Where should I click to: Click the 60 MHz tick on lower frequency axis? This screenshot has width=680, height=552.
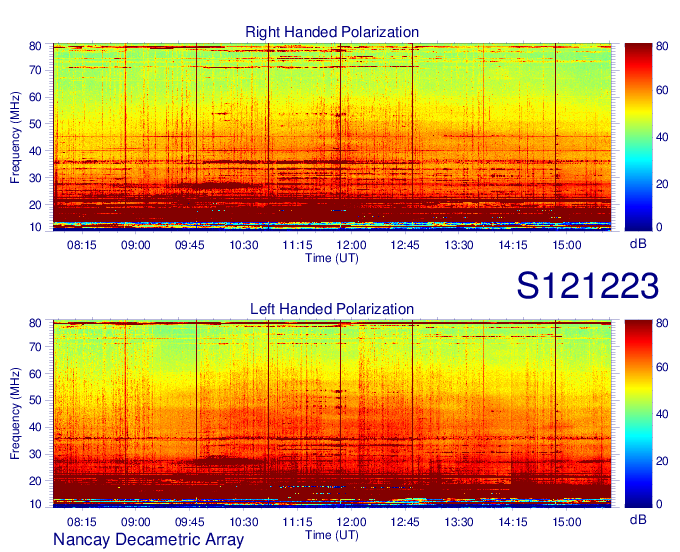tap(35, 374)
